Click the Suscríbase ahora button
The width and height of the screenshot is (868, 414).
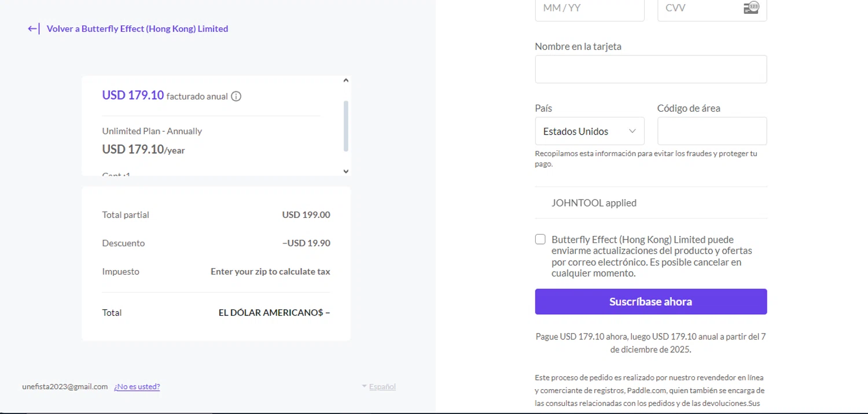pyautogui.click(x=651, y=302)
